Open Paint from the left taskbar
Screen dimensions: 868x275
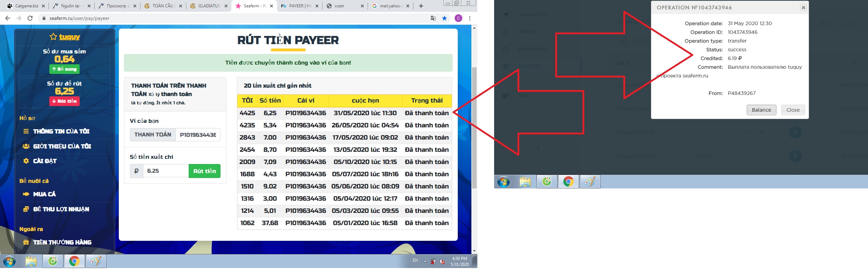pos(96,261)
